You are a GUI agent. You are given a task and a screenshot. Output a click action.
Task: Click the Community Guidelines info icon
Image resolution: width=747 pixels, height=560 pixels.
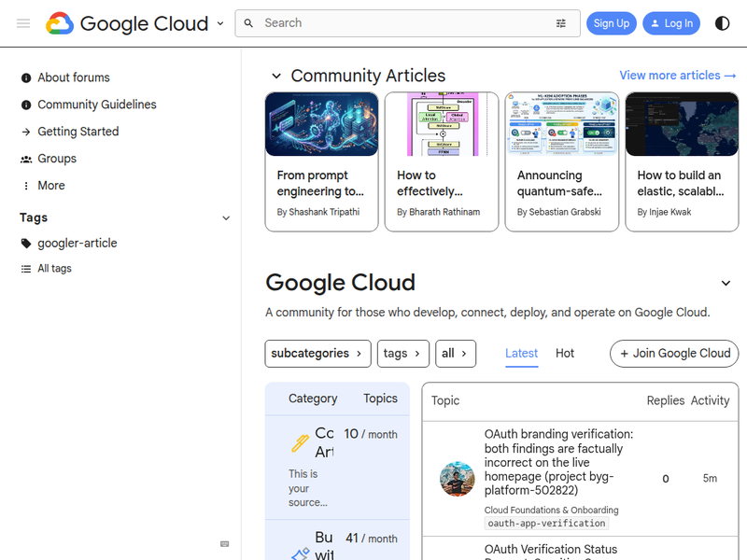pos(26,105)
